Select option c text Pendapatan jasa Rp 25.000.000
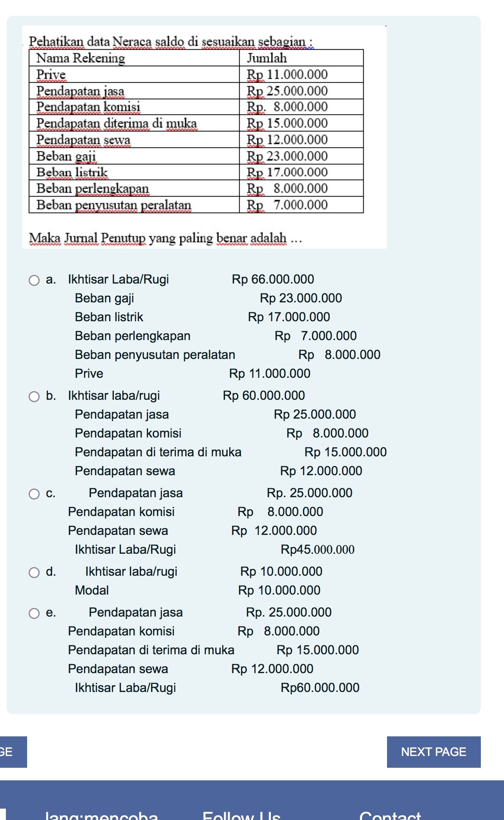504x820 pixels. (220, 493)
